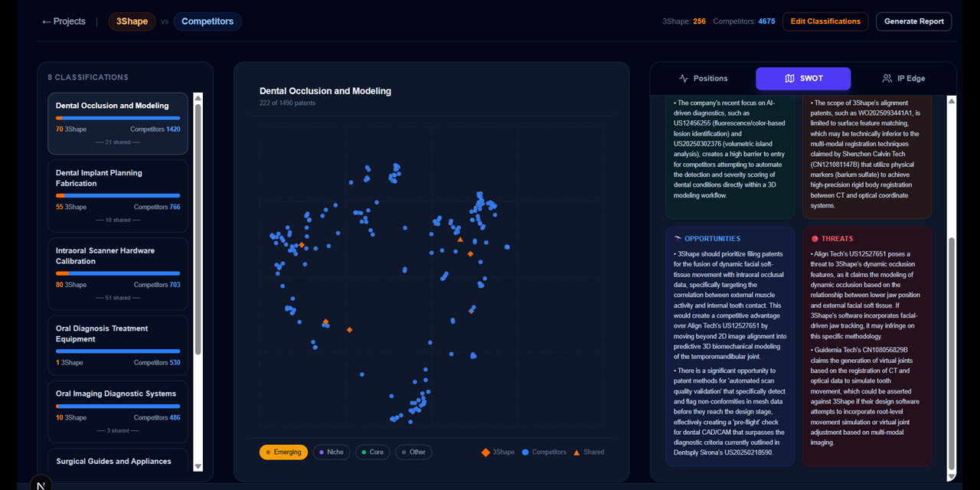Enable the Other patent filter
This screenshot has height=490, width=980.
tap(413, 452)
